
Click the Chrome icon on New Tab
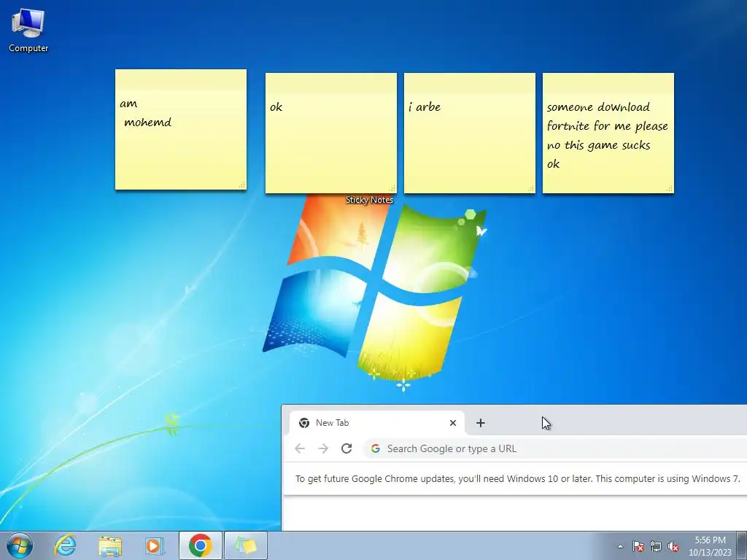pos(304,423)
